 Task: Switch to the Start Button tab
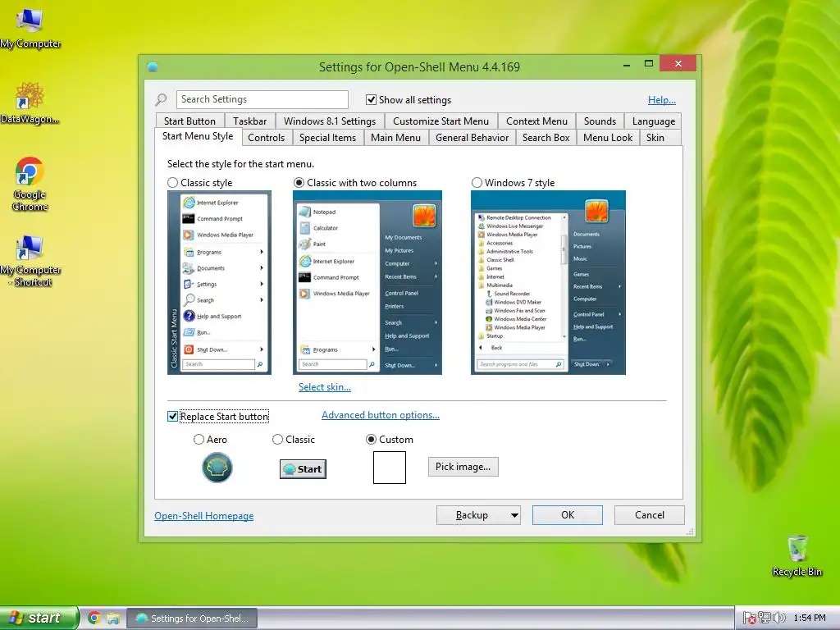tap(189, 121)
